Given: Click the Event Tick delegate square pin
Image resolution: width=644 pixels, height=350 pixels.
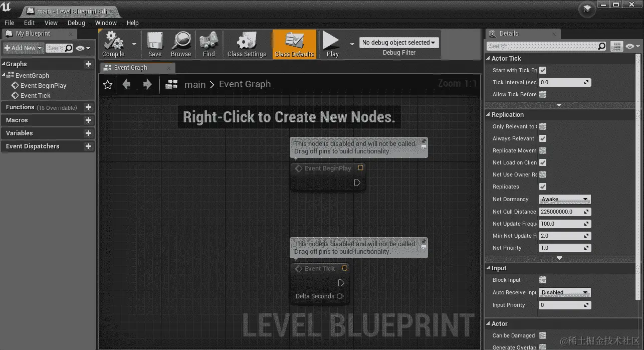Looking at the screenshot, I should (x=344, y=268).
